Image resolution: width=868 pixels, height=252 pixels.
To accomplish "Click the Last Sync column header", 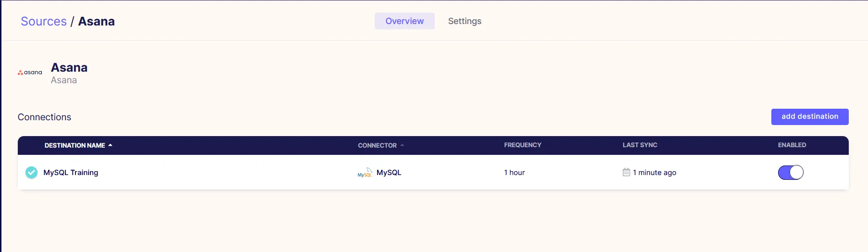I will click(640, 145).
